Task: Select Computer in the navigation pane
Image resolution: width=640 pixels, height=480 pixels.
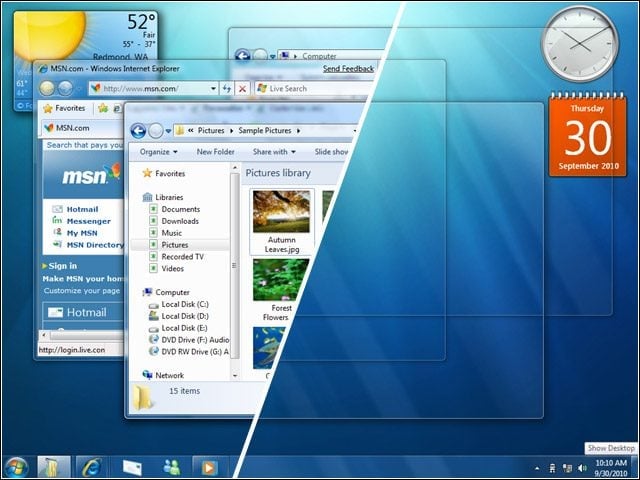Action: pos(166,292)
